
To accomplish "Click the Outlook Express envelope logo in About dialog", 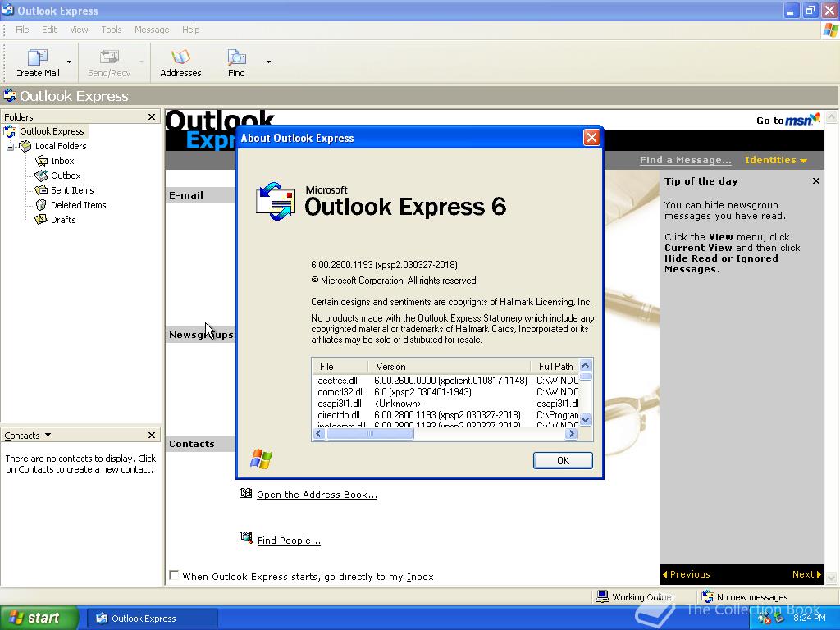I will (276, 202).
